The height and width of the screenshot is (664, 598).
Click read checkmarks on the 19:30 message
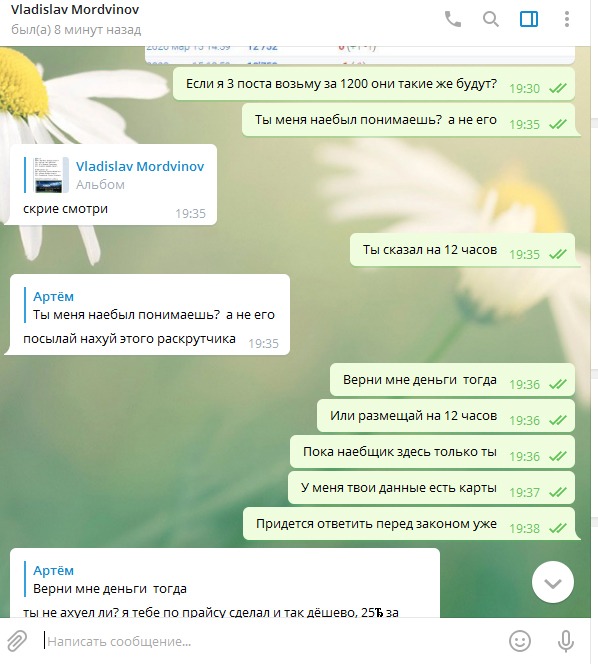[558, 88]
